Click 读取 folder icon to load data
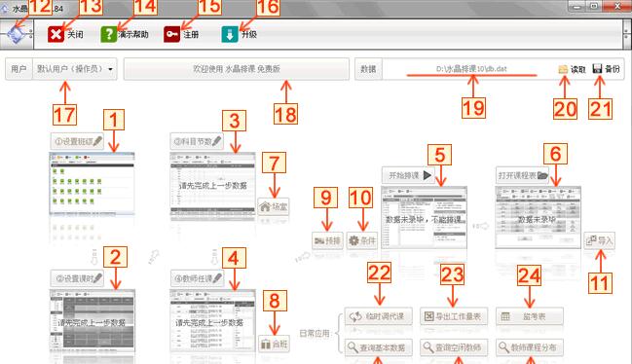 point(563,69)
